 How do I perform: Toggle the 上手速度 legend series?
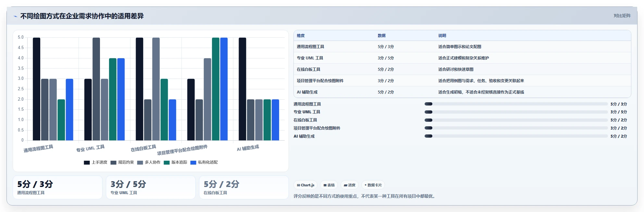(95, 162)
